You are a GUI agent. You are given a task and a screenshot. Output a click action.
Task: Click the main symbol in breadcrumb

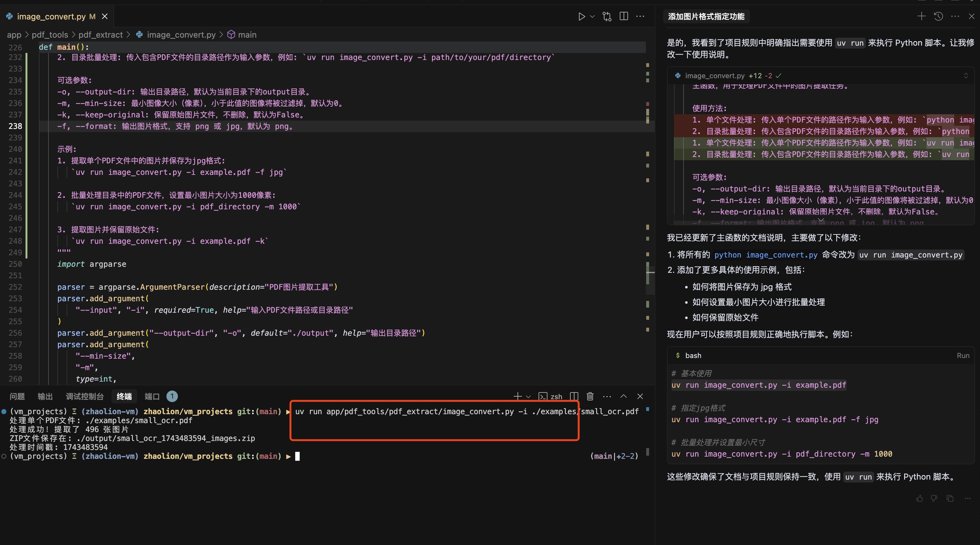(247, 35)
